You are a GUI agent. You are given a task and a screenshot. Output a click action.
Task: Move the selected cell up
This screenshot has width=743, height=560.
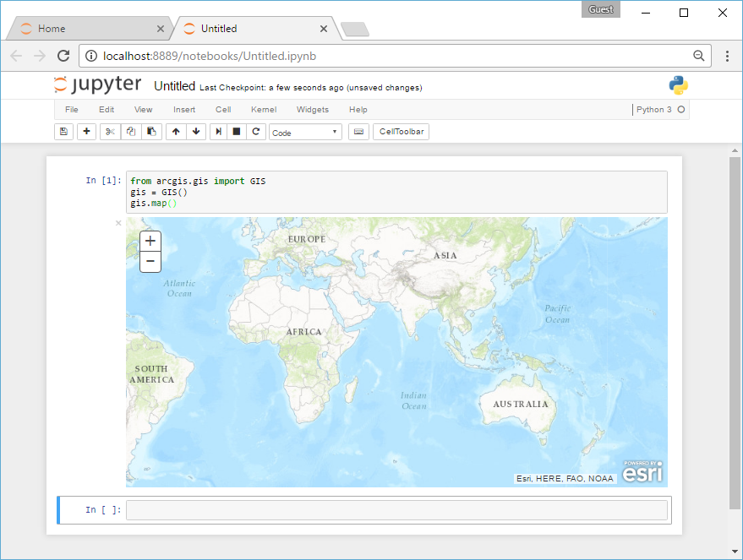pos(175,132)
